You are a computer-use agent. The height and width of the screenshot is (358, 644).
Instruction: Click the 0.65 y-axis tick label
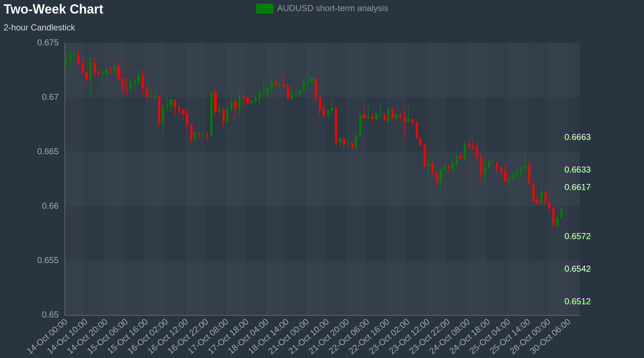50,315
